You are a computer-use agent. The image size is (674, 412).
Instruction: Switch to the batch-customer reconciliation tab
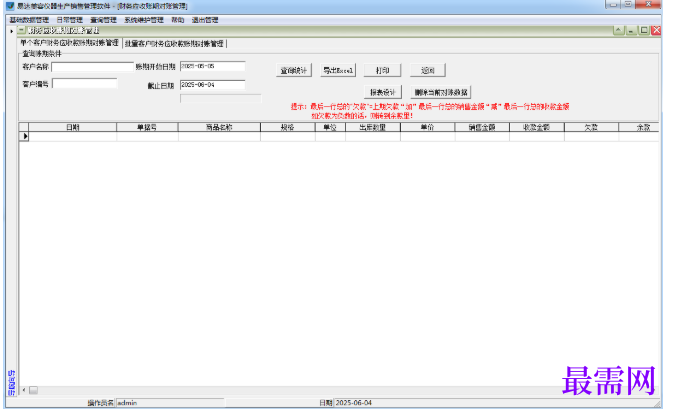(x=175, y=43)
